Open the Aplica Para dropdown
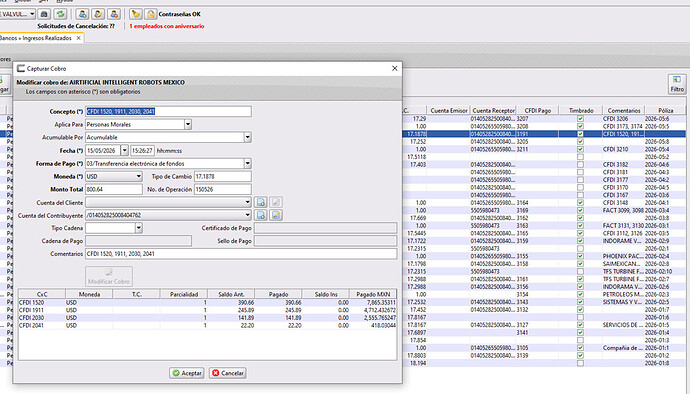Viewport: 690px width, 394px height. [x=188, y=125]
